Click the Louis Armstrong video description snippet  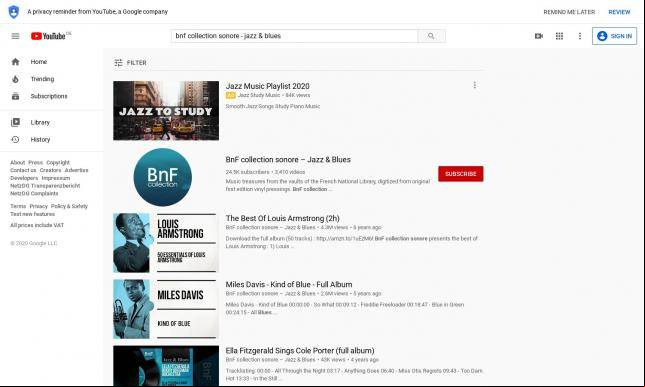[352, 243]
